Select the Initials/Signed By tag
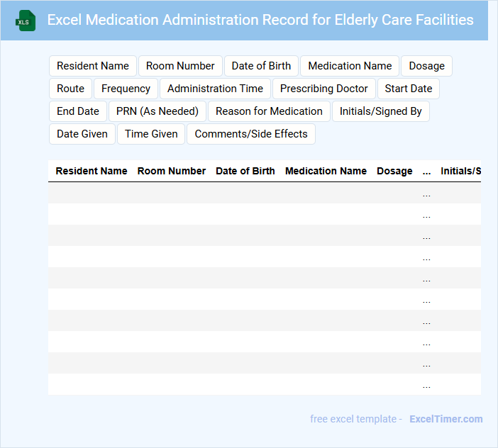The image size is (498, 448). 380,111
